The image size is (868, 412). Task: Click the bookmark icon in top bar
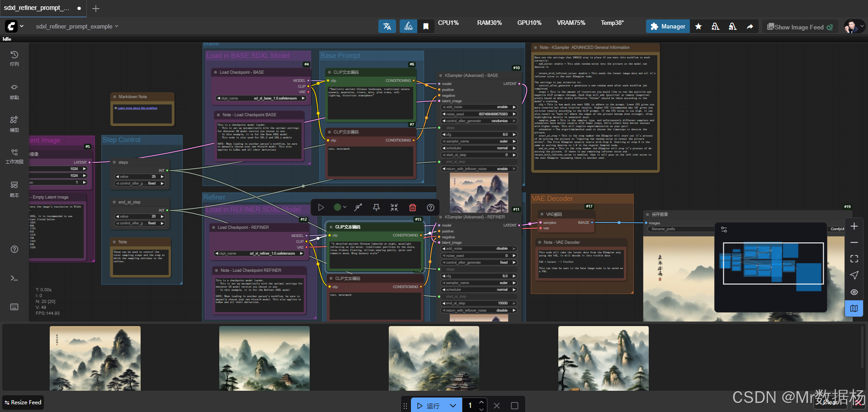pyautogui.click(x=426, y=26)
